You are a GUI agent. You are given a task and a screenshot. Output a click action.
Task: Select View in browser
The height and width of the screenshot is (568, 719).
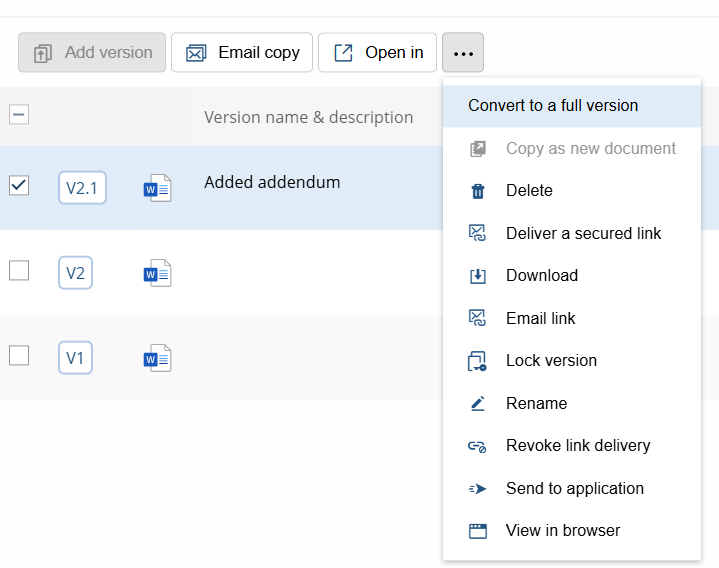[572, 531]
